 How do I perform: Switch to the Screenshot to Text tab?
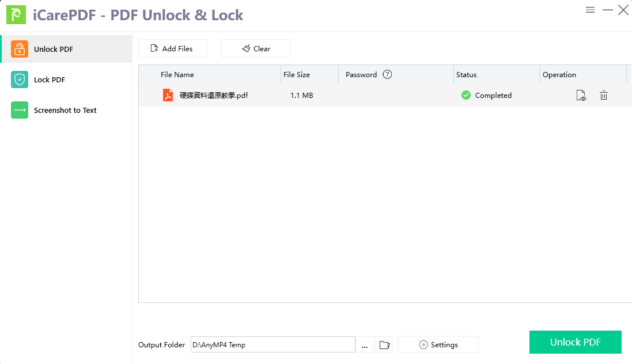66,110
